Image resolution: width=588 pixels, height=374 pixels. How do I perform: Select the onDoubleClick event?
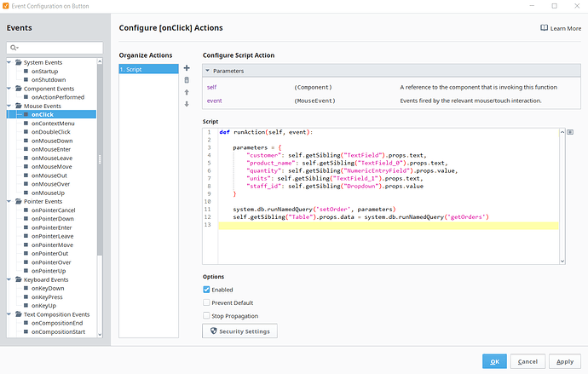tap(50, 132)
